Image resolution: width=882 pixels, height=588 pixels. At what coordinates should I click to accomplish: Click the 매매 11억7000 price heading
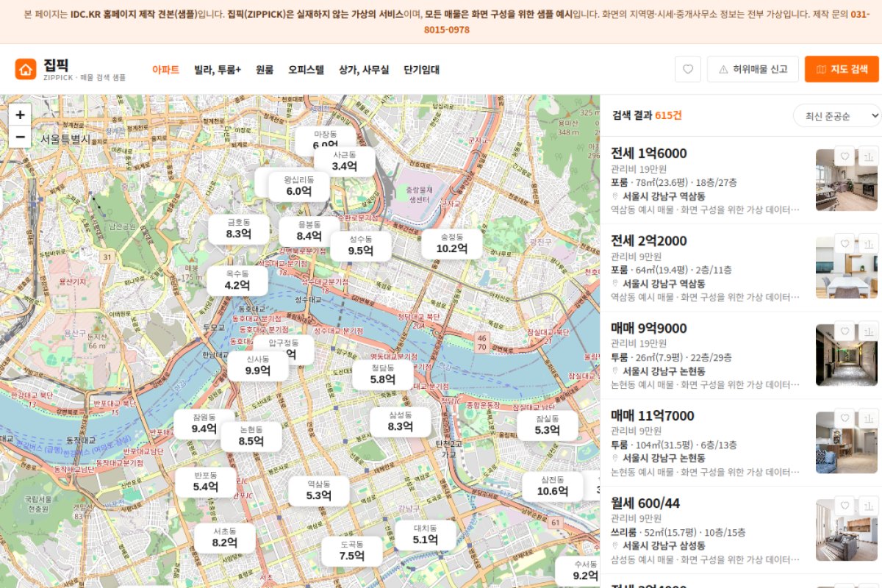[653, 415]
